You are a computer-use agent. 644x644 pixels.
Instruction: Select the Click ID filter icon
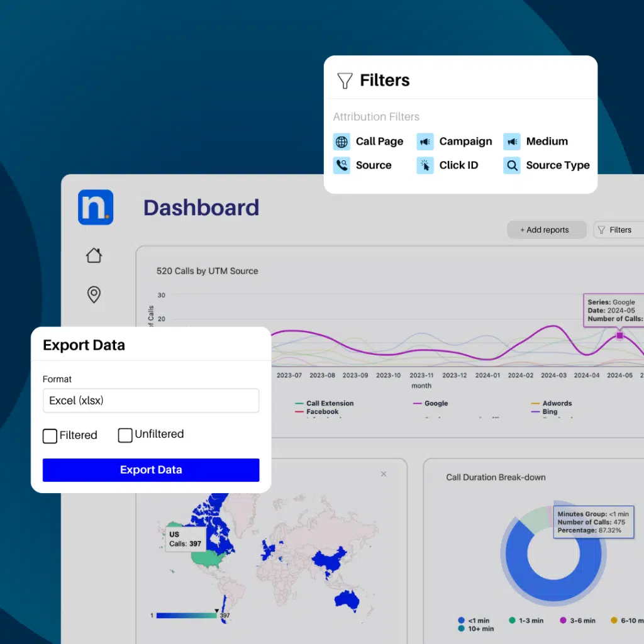pyautogui.click(x=426, y=165)
